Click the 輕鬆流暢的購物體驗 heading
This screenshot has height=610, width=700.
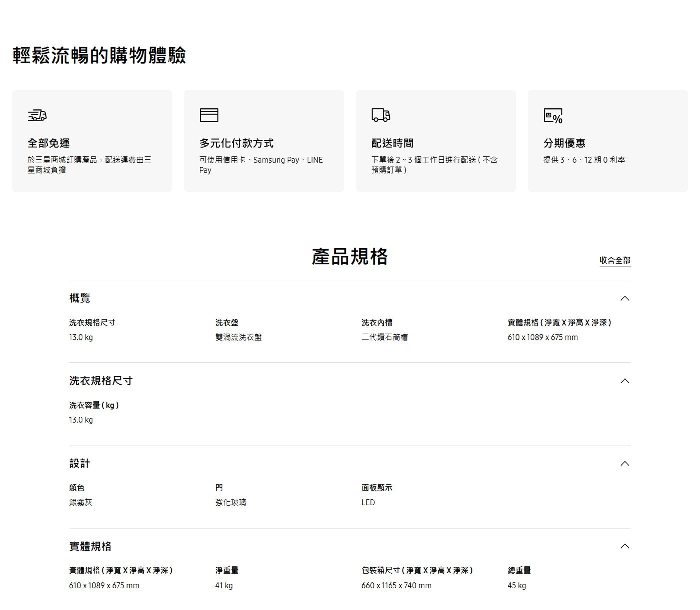(99, 55)
